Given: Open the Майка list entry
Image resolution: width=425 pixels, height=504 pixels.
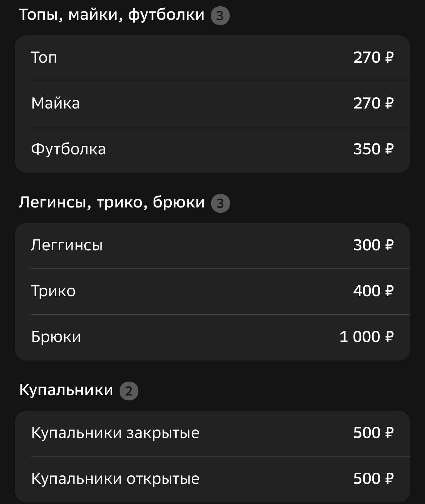Looking at the screenshot, I should 212,104.
